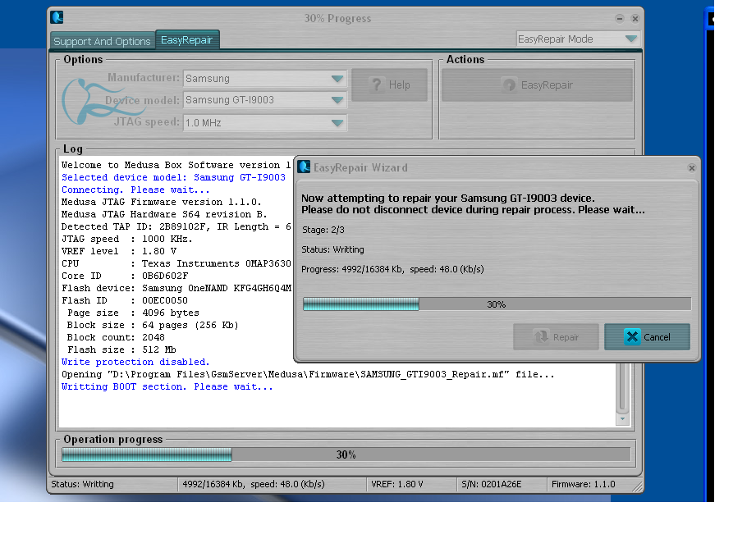Click 'Selected device model: Samsung GT-I9003' log line
This screenshot has height=539, width=756.
coord(173,177)
